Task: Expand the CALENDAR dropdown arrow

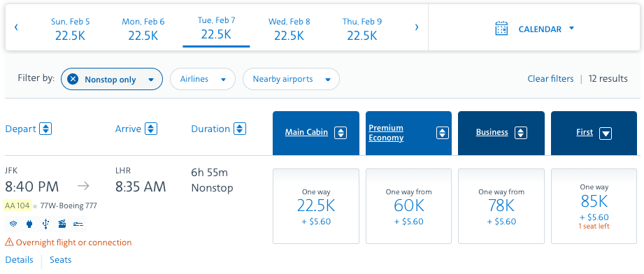Action: click(571, 29)
